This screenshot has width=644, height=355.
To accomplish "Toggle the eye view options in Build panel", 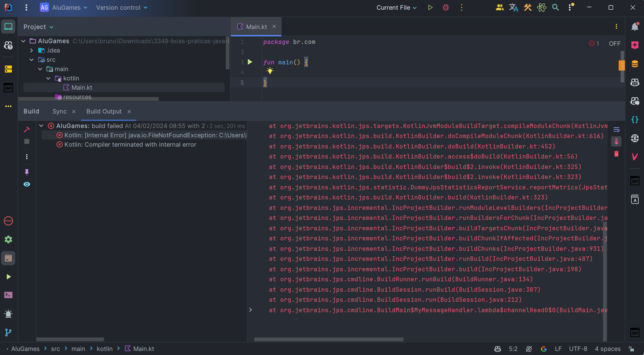I will tap(27, 184).
